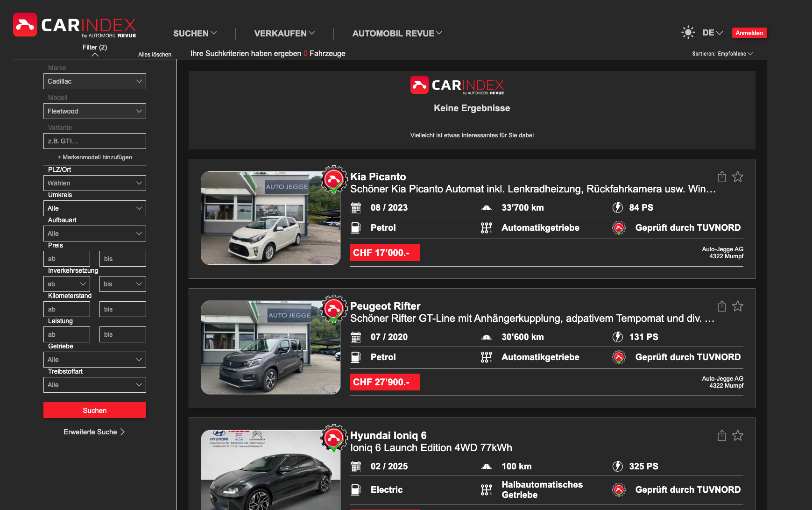Open the PLZ/Ort Wählen dropdown
The image size is (812, 510).
(x=95, y=183)
